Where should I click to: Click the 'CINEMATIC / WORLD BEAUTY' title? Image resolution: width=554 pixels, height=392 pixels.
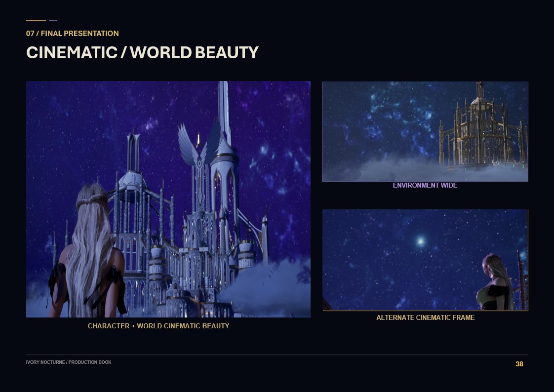pyautogui.click(x=142, y=52)
